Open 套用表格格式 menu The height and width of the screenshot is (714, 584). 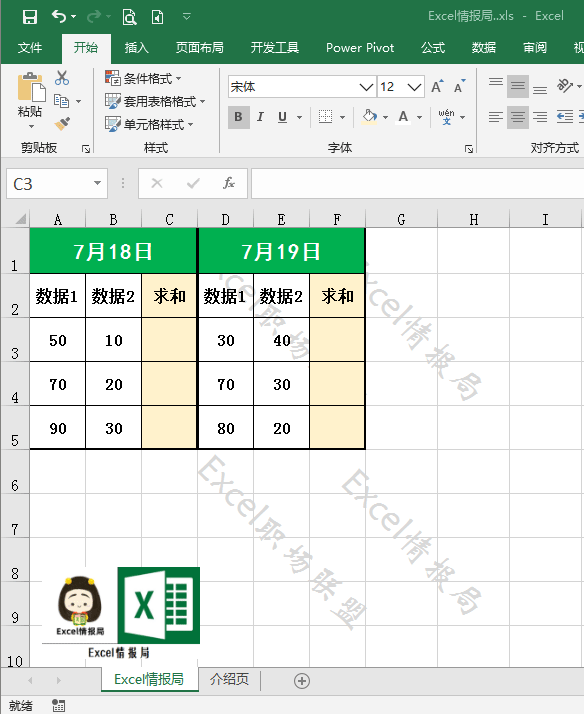tap(155, 101)
